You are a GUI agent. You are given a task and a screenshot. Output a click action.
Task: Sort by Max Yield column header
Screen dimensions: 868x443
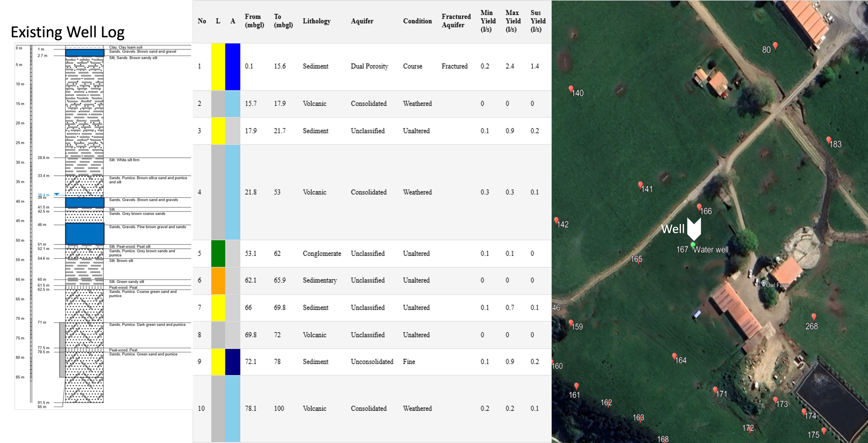[x=512, y=21]
